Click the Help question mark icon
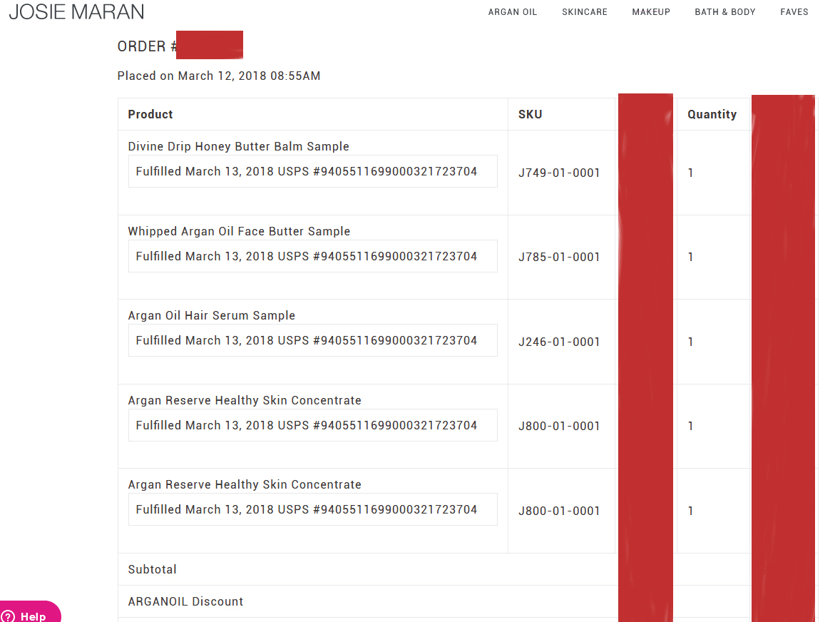840x622 pixels. [9, 616]
